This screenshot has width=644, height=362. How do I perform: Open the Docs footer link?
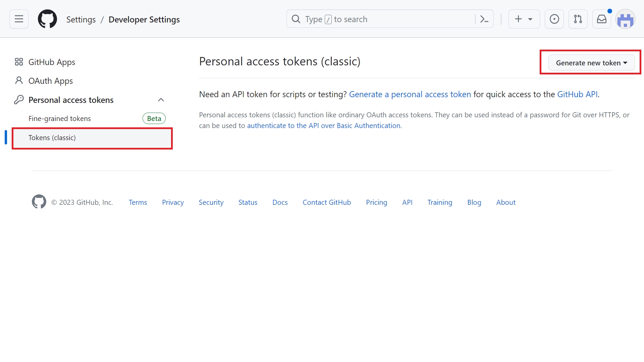click(x=280, y=202)
